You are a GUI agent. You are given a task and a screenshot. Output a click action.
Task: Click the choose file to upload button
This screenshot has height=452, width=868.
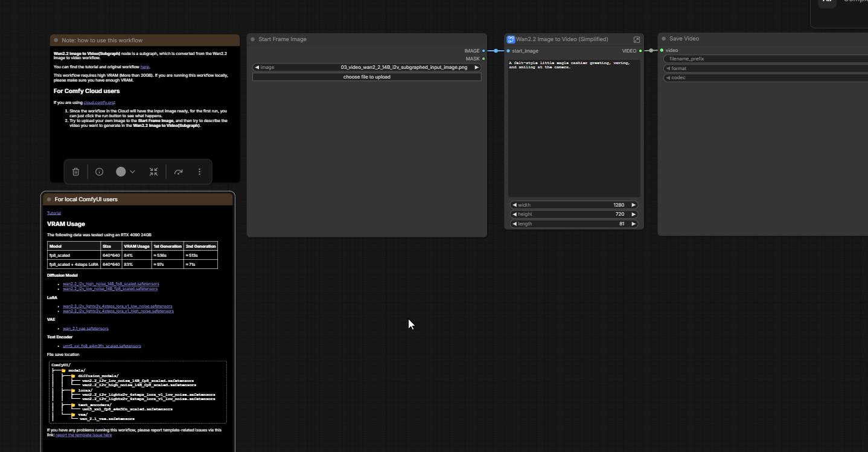[367, 77]
